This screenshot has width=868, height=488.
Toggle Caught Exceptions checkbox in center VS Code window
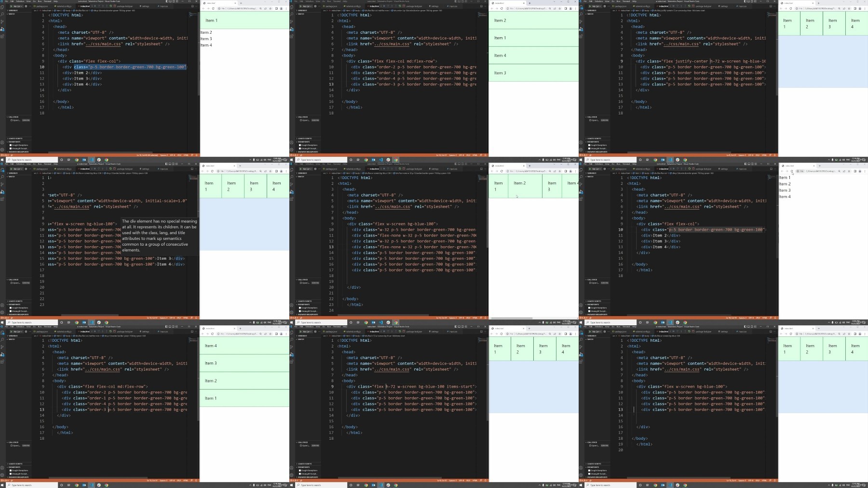click(300, 307)
